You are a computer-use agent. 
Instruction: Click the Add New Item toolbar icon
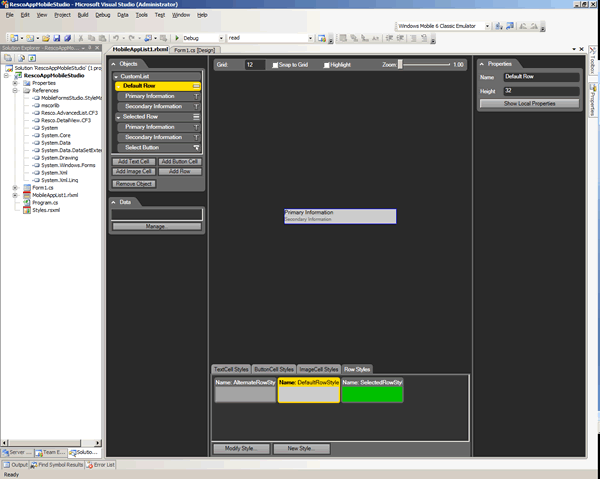[x=30, y=38]
